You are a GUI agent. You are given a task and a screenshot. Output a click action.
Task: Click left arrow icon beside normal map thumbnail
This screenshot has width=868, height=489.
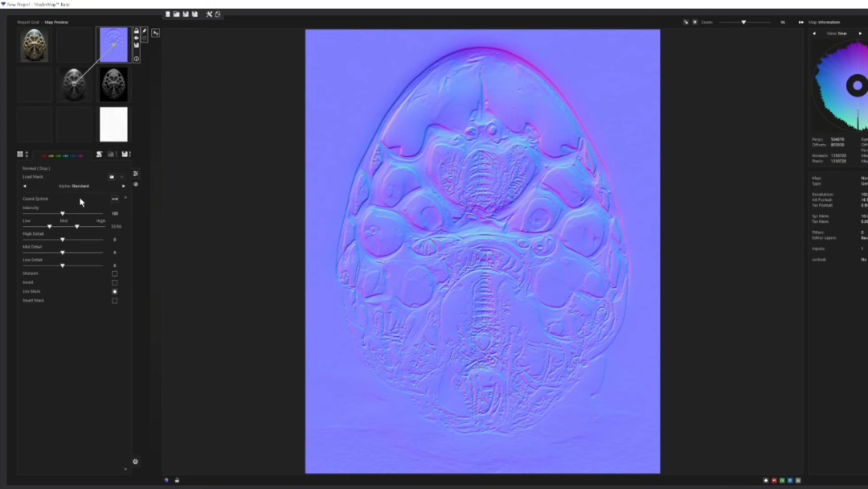[136, 39]
